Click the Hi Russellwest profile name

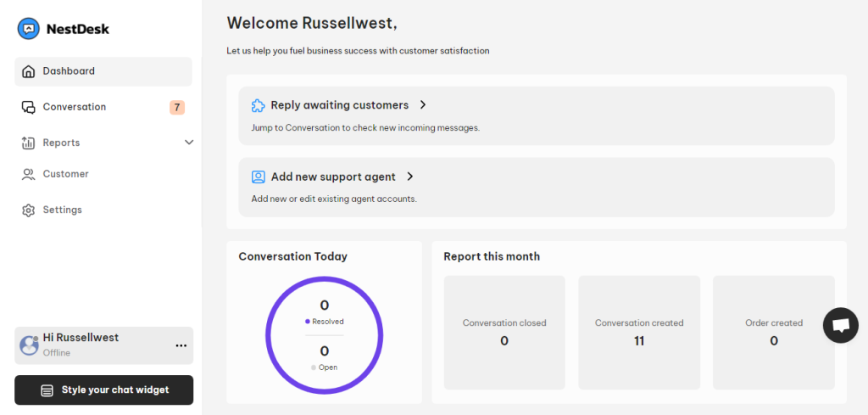[x=81, y=338]
